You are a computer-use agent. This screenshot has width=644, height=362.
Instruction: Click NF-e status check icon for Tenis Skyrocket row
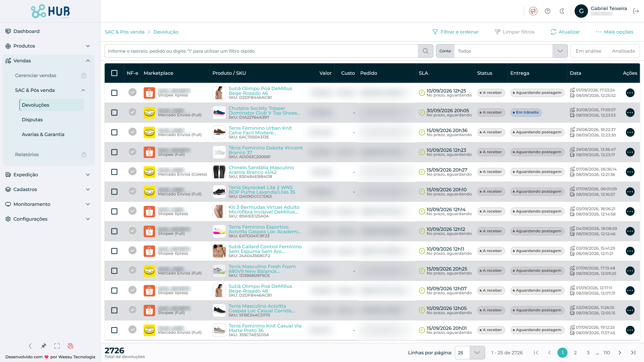(x=133, y=191)
